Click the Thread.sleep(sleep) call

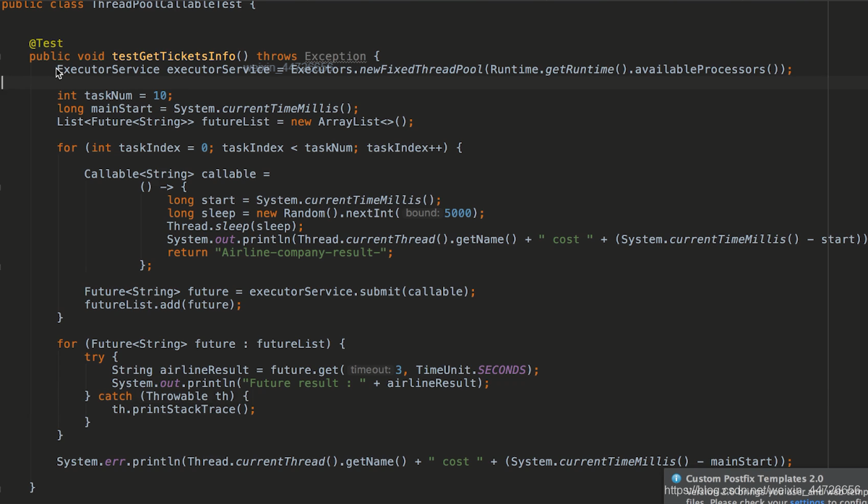click(232, 226)
